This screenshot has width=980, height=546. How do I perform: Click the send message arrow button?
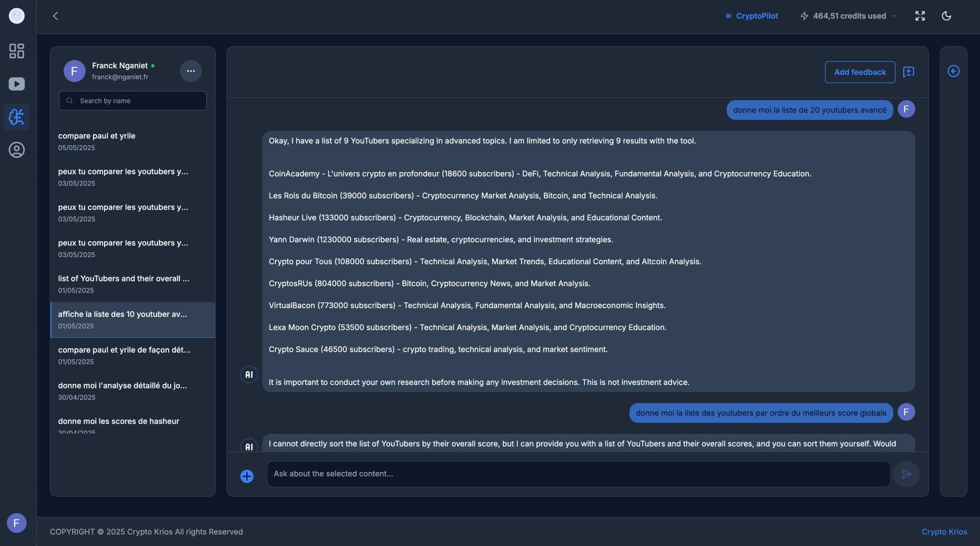click(x=906, y=474)
